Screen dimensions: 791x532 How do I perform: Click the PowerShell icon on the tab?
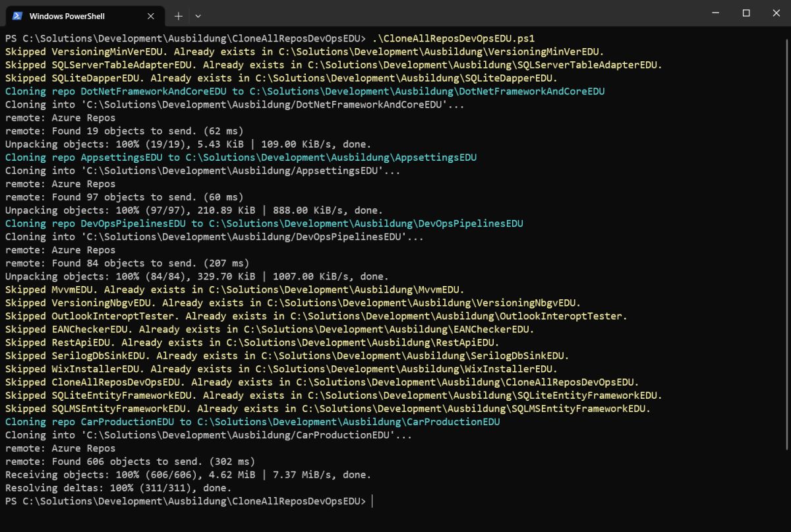click(x=18, y=16)
